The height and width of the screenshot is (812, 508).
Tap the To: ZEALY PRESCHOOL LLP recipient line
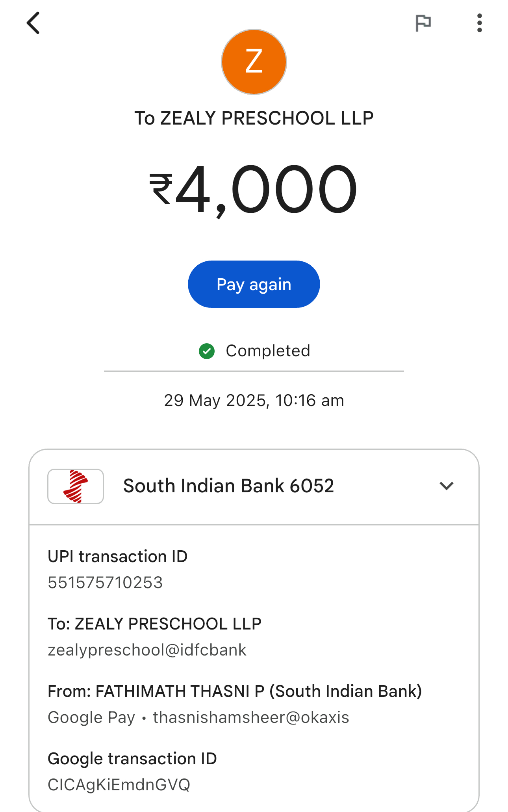[154, 624]
